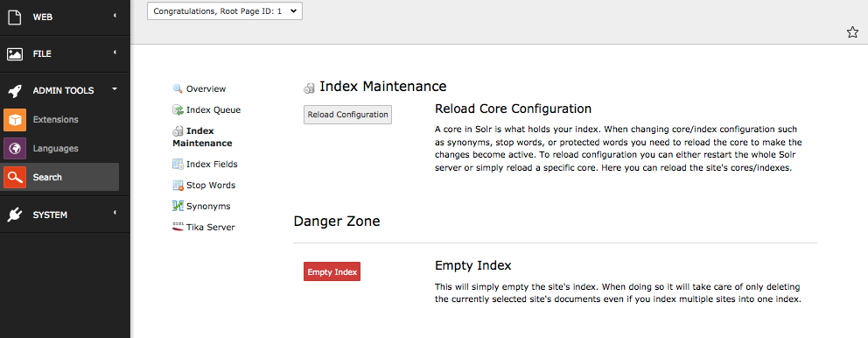Expand the FILE section chevron

[x=115, y=53]
